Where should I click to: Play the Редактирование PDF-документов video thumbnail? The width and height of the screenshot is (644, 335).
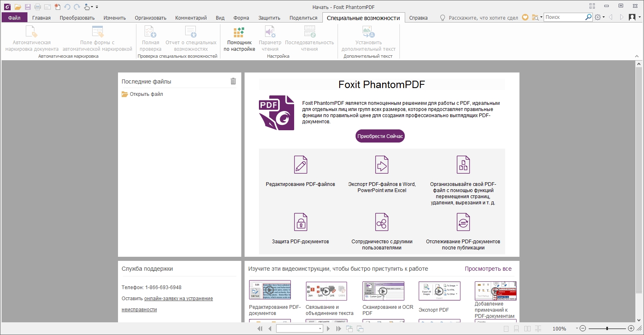pos(270,291)
